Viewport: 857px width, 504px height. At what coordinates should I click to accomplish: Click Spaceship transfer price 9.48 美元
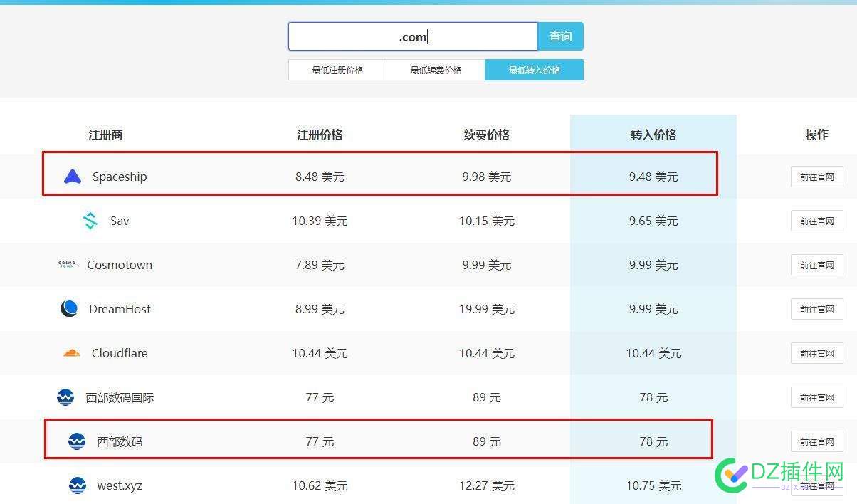coord(653,177)
